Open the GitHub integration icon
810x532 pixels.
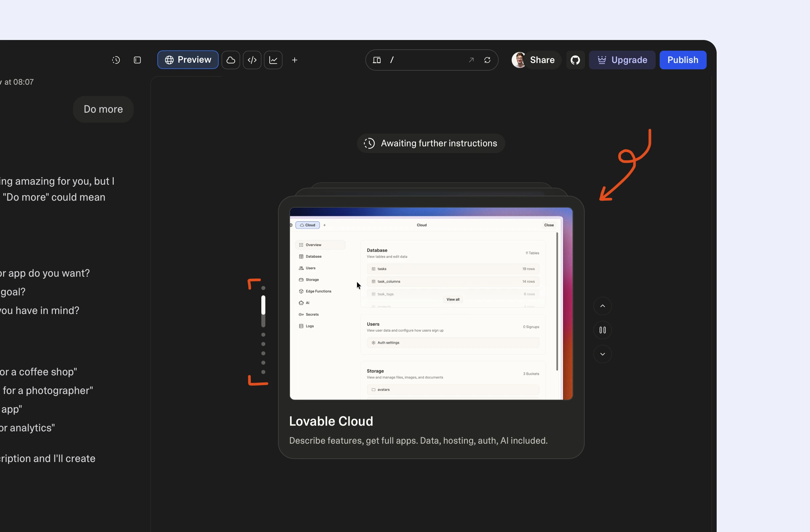[x=576, y=60]
